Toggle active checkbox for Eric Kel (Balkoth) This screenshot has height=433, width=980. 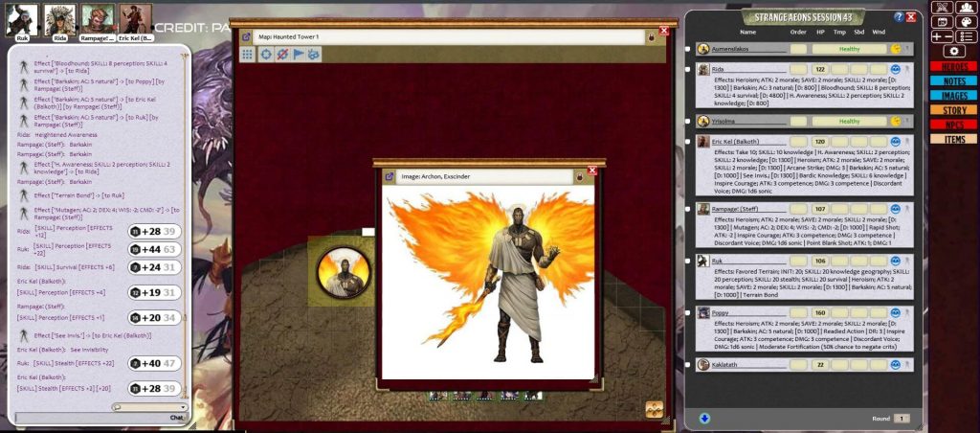click(x=688, y=142)
